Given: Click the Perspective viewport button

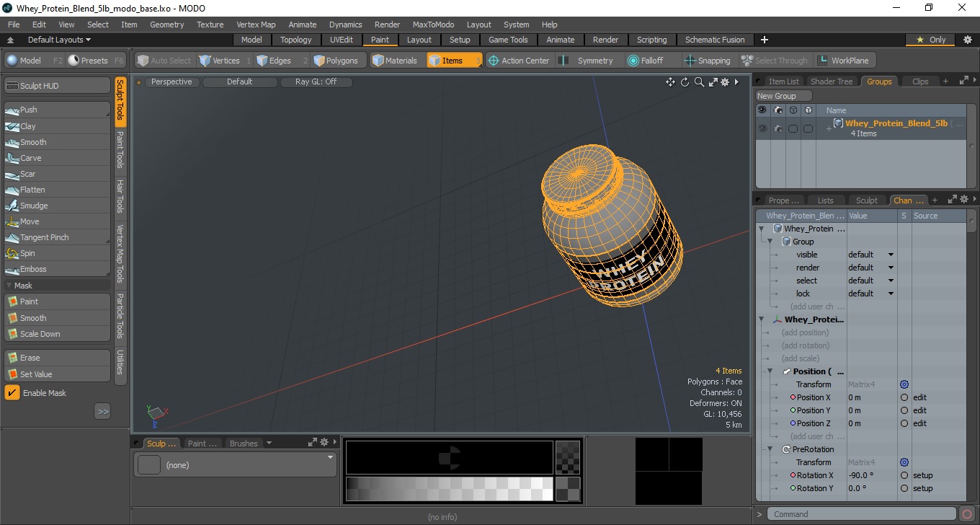Looking at the screenshot, I should 171,82.
